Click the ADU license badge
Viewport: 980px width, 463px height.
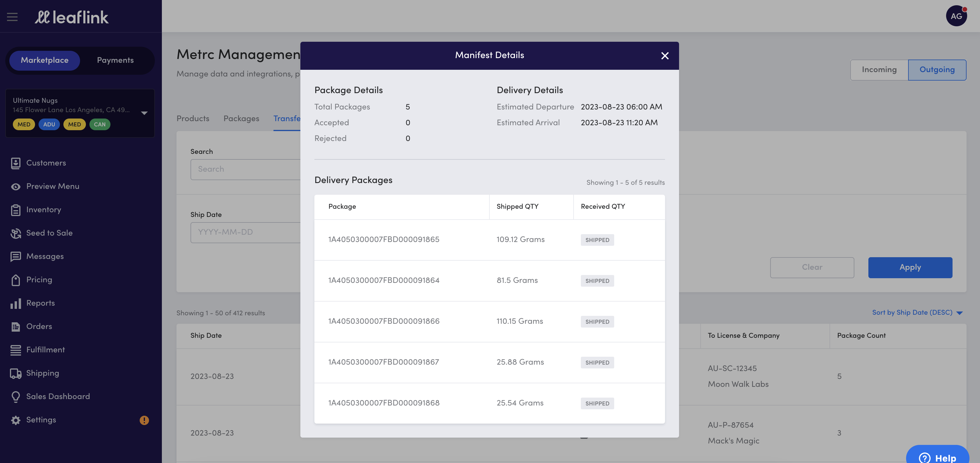[49, 125]
